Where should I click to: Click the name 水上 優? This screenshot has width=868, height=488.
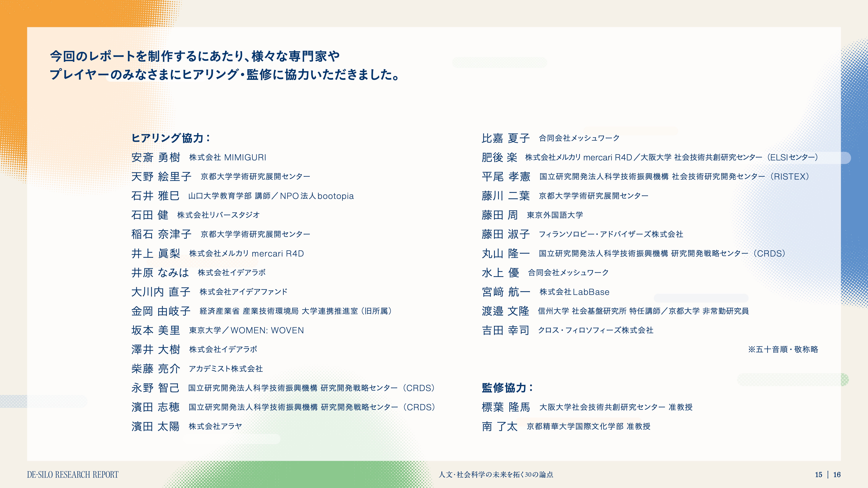point(500,272)
